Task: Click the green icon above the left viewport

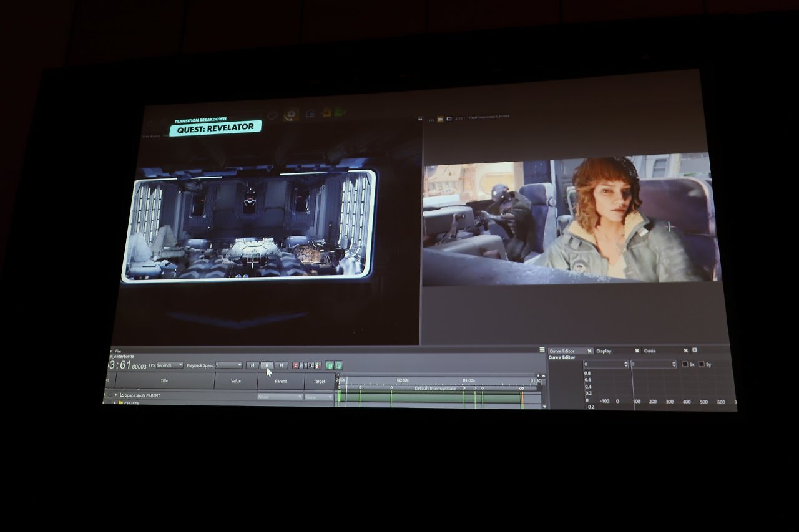Action: [x=340, y=112]
